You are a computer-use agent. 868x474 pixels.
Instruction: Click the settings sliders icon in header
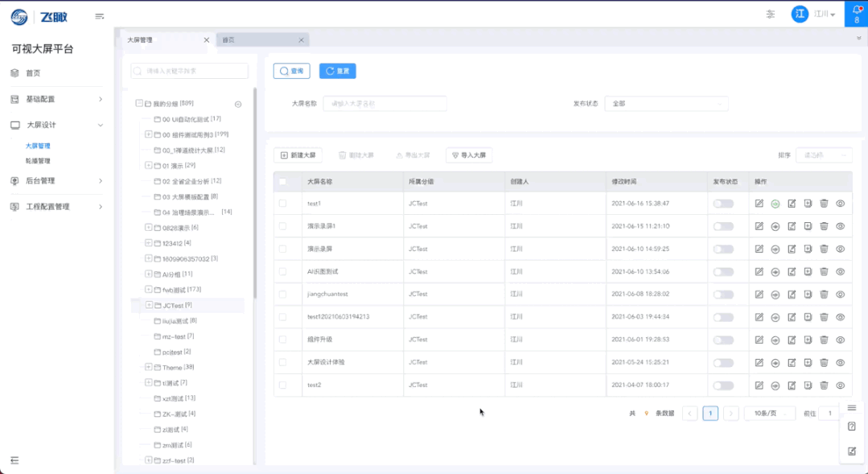coord(771,14)
